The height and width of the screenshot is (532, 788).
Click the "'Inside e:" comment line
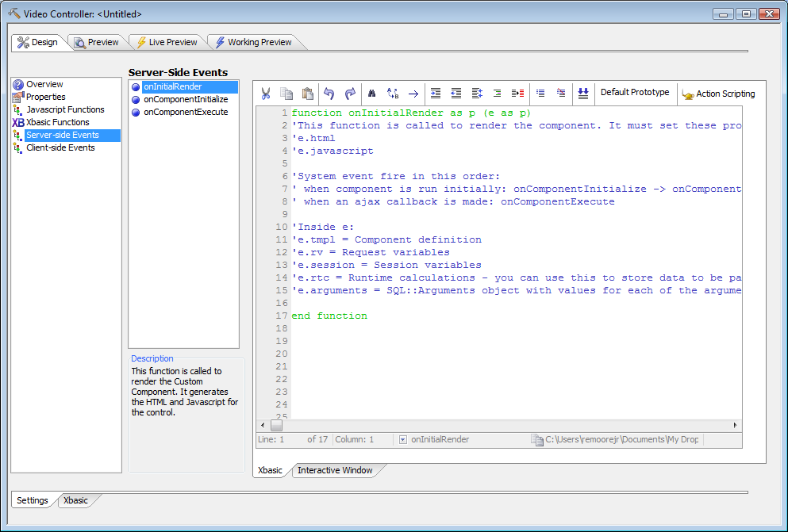point(323,227)
